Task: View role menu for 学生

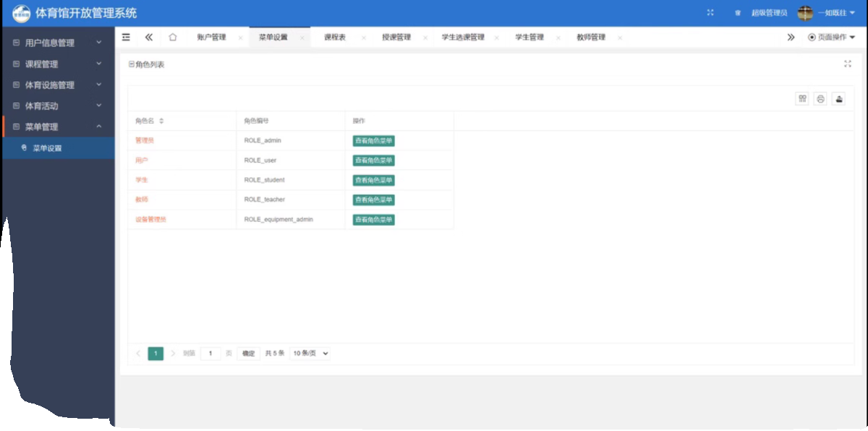Action: pos(373,180)
